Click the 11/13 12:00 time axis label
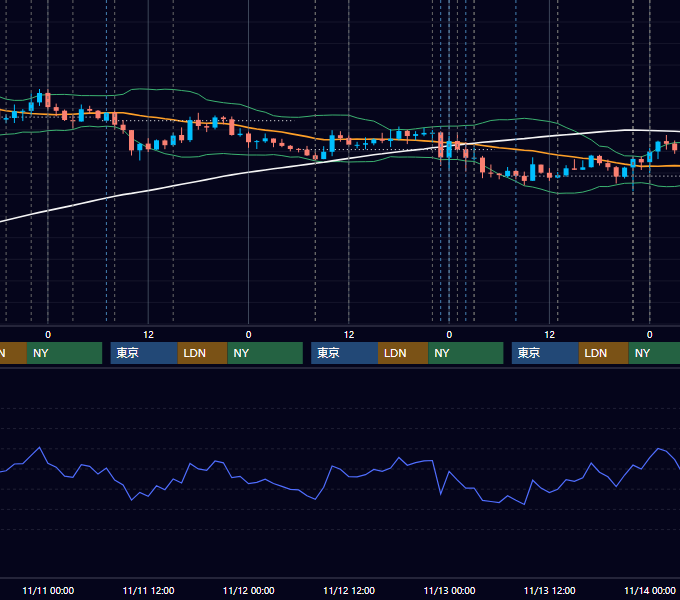 [549, 590]
